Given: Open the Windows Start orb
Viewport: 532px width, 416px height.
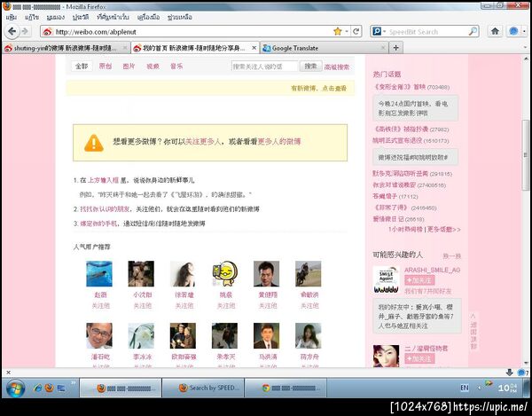Looking at the screenshot, I should 16,389.
